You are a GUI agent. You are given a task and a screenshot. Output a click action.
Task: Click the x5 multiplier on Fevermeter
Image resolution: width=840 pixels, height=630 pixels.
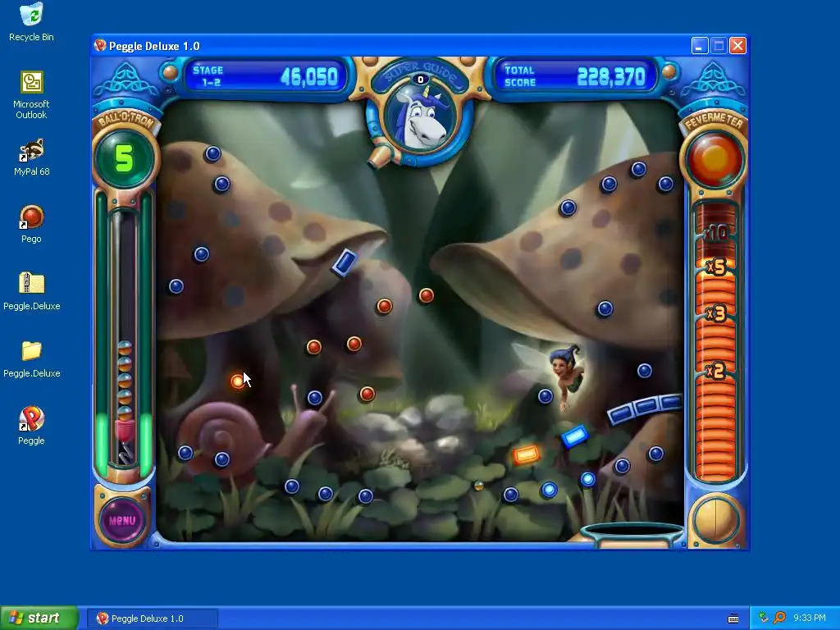[x=715, y=267]
